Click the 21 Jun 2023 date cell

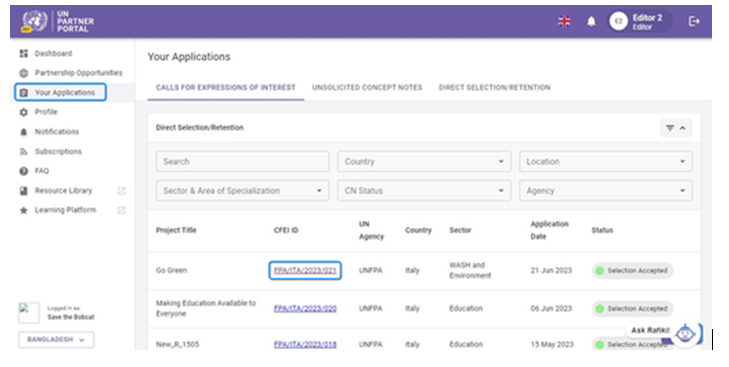coord(551,270)
